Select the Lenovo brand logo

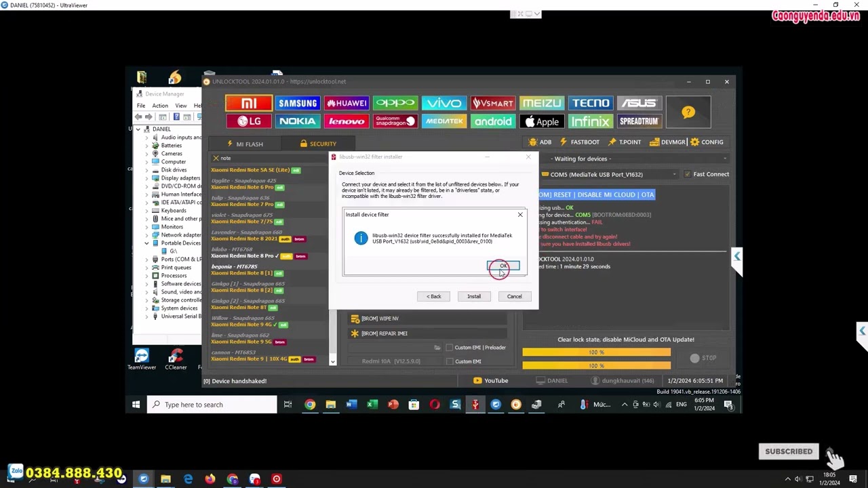[x=347, y=121]
